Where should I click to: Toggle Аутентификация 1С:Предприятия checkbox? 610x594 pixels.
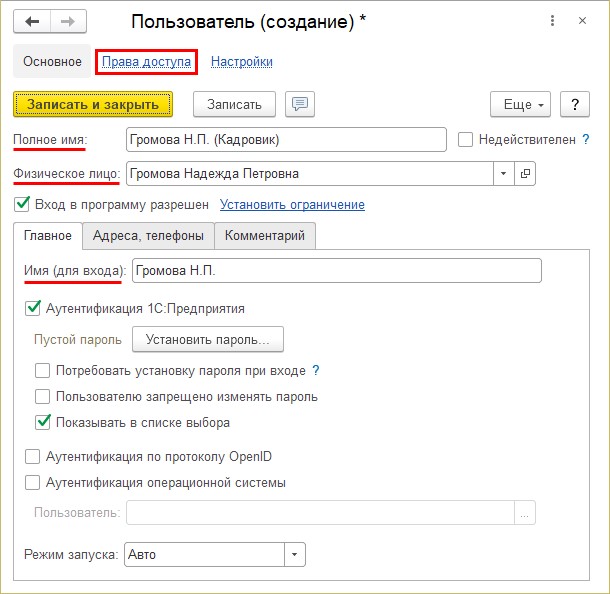coord(32,308)
